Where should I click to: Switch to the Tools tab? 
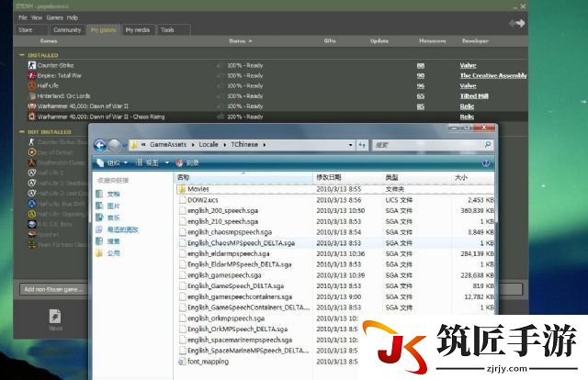click(x=174, y=30)
